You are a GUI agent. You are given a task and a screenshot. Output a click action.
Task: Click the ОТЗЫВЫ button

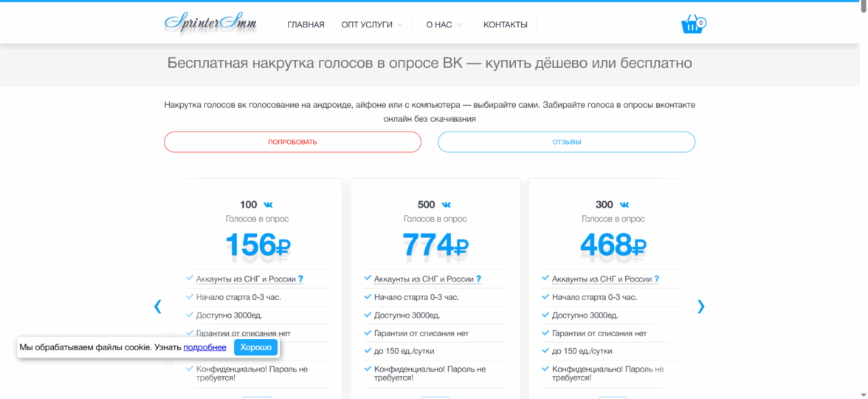coord(566,142)
